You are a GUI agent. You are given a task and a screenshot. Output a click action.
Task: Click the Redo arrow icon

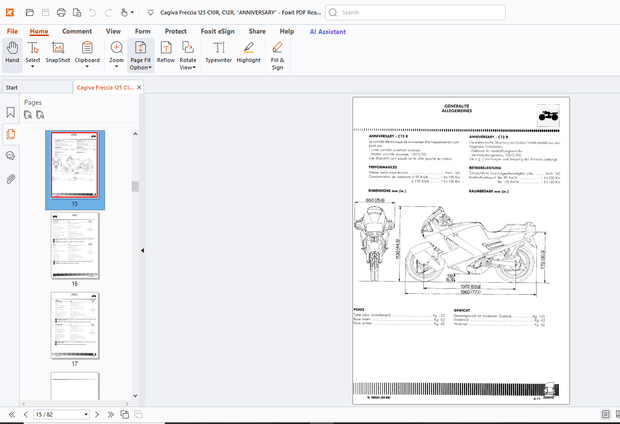(x=108, y=13)
